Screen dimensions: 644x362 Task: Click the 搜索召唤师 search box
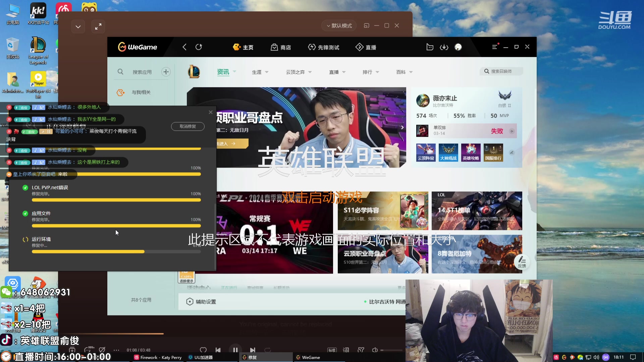point(501,71)
